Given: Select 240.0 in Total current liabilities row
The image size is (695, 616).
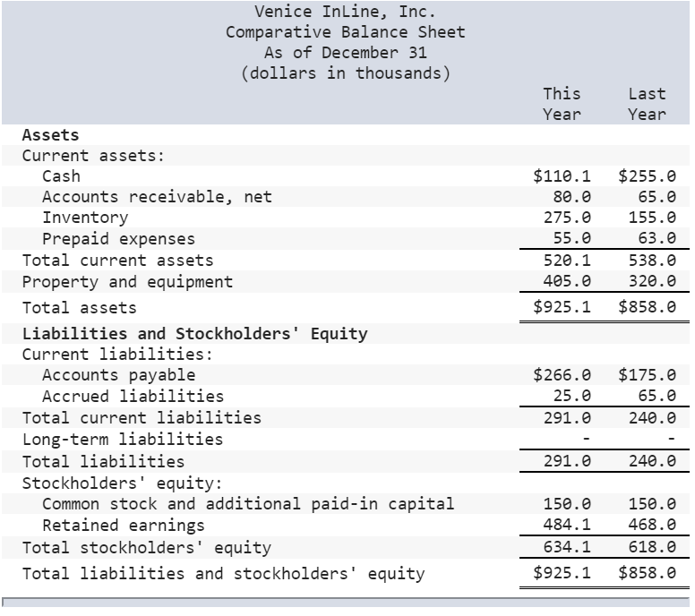Looking at the screenshot, I should pyautogui.click(x=652, y=418).
